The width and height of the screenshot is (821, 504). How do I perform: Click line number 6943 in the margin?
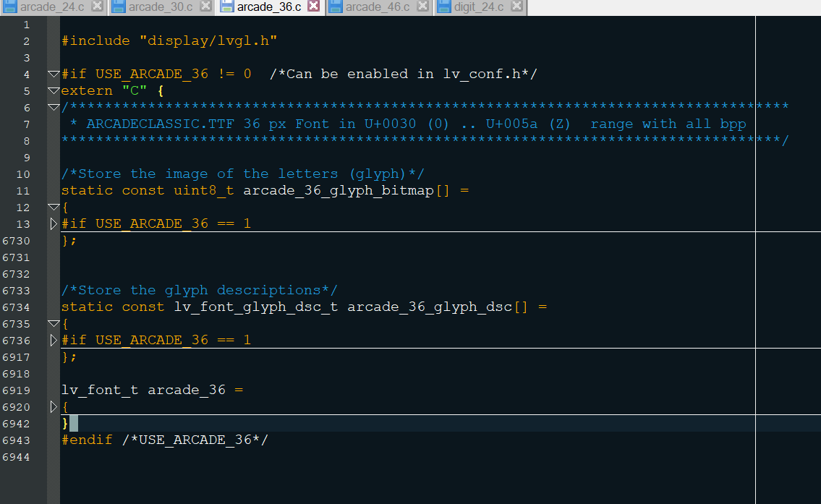point(17,440)
